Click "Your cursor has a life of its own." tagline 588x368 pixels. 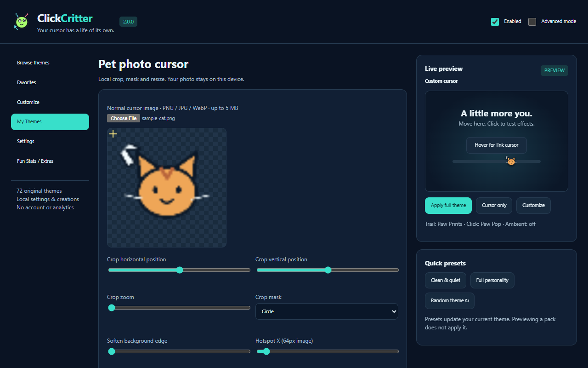click(76, 31)
